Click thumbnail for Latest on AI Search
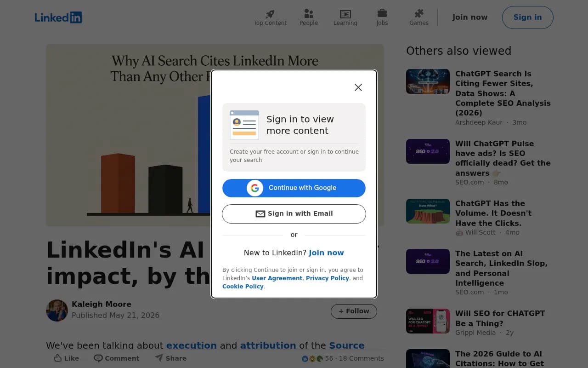Image resolution: width=588 pixels, height=368 pixels. (x=428, y=261)
